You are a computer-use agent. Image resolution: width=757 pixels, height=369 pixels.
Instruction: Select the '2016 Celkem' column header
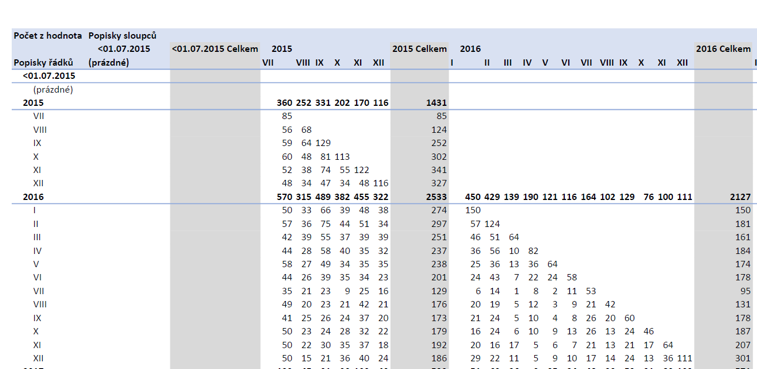point(723,49)
